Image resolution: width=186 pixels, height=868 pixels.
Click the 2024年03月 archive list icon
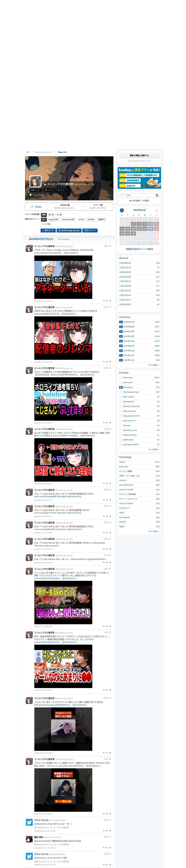pyautogui.click(x=121, y=341)
